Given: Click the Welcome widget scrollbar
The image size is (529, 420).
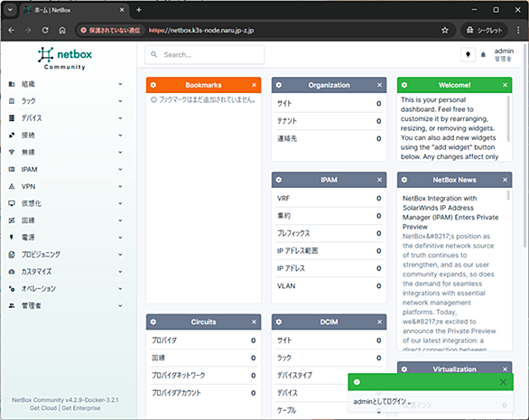Looking at the screenshot, I should (x=508, y=118).
